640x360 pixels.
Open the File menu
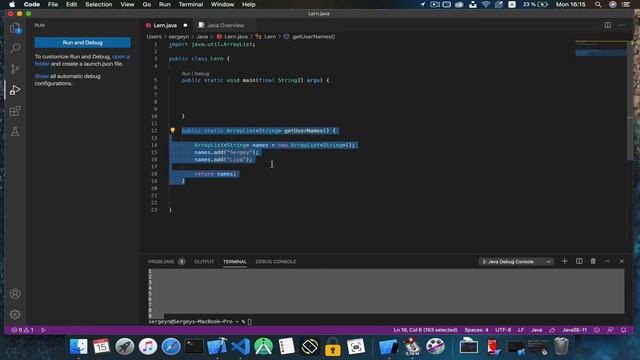tap(53, 4)
